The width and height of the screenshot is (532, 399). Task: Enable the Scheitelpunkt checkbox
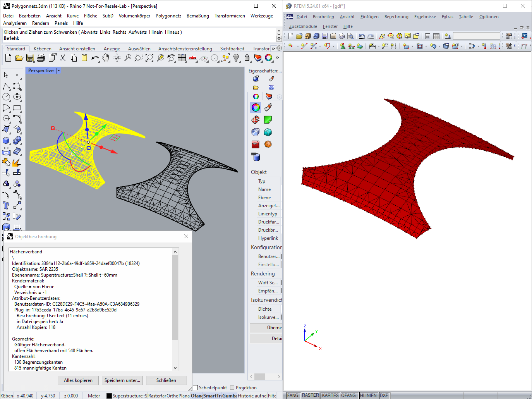click(x=196, y=387)
